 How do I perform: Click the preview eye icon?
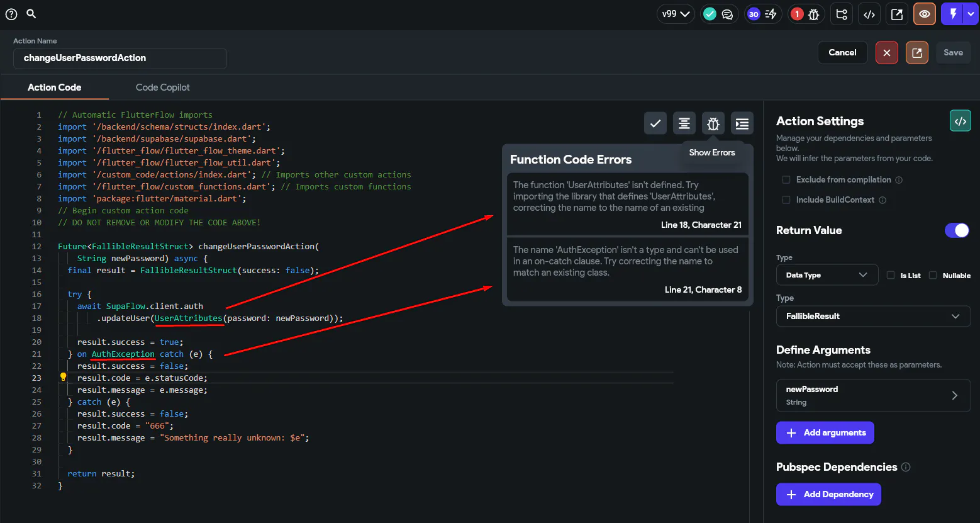tap(925, 14)
